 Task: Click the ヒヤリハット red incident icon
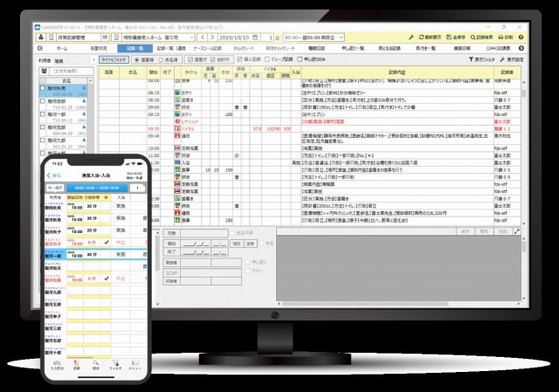[179, 120]
